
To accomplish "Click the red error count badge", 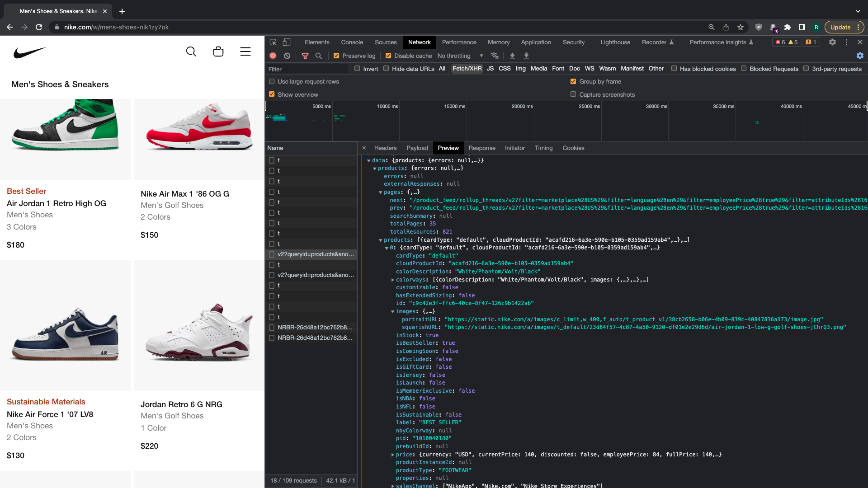I will [780, 42].
